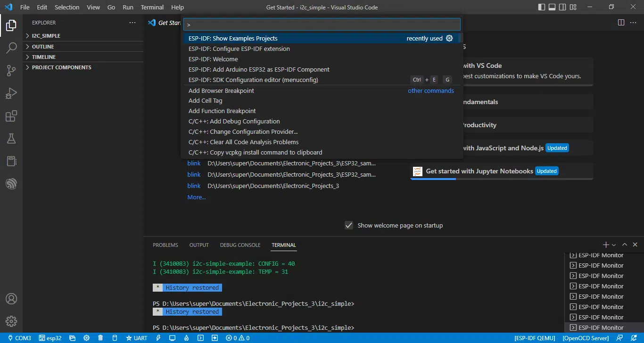This screenshot has height=343, width=644.
Task: Open the Source Control view icon
Action: point(11,70)
